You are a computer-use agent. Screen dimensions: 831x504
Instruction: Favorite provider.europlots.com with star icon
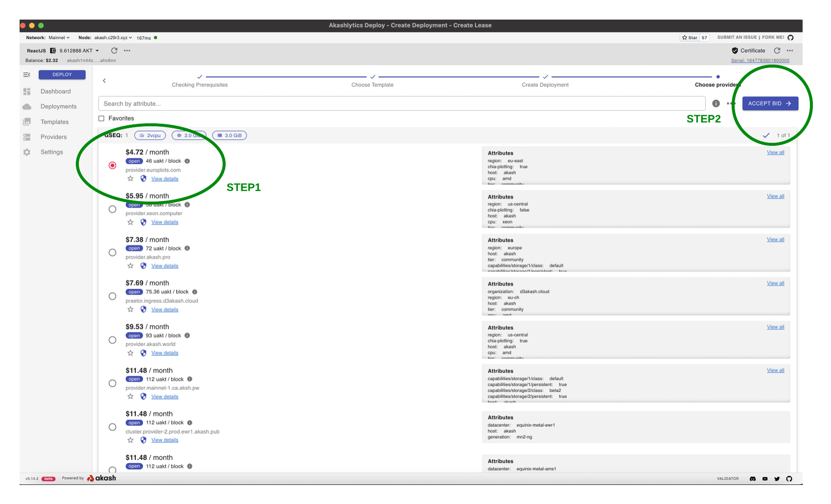pos(130,179)
